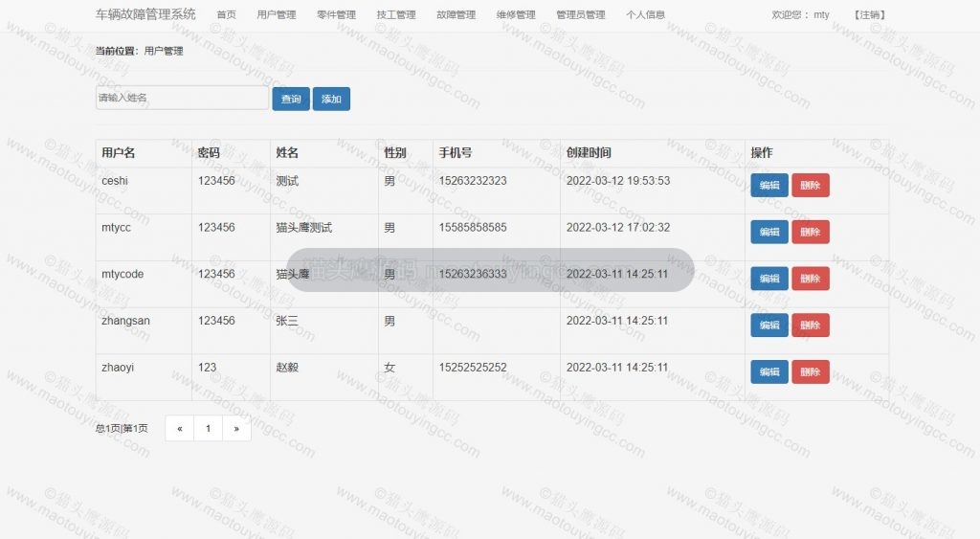980x539 pixels.
Task: Delete the zhangsan user row
Action: (x=810, y=326)
